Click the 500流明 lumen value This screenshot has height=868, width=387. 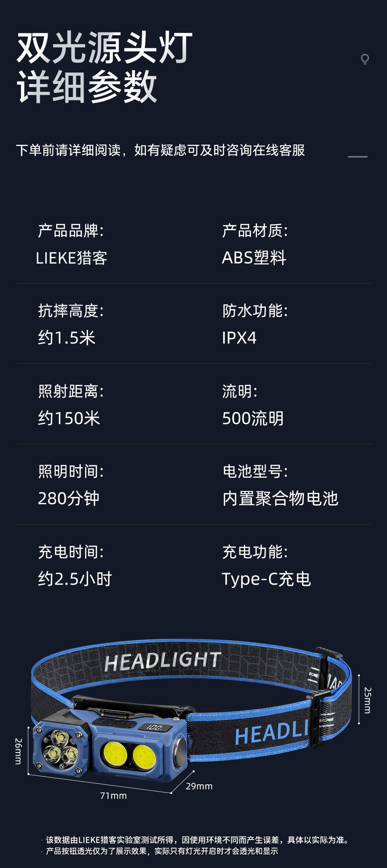253,419
